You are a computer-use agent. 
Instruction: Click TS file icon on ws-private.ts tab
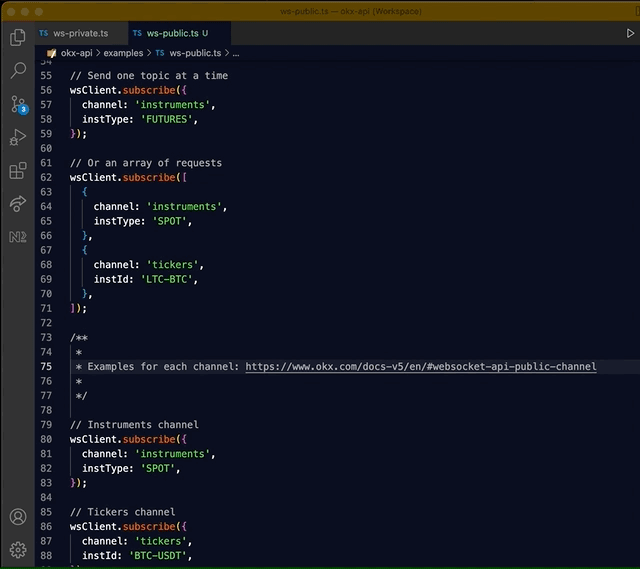[44, 33]
